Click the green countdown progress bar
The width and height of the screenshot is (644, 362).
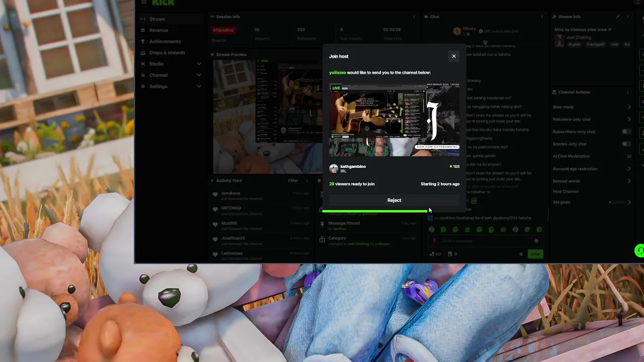coord(375,211)
